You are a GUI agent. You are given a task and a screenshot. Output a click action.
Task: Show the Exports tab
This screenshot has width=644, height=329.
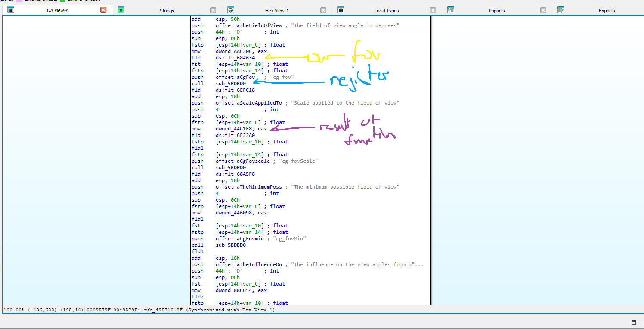click(607, 10)
